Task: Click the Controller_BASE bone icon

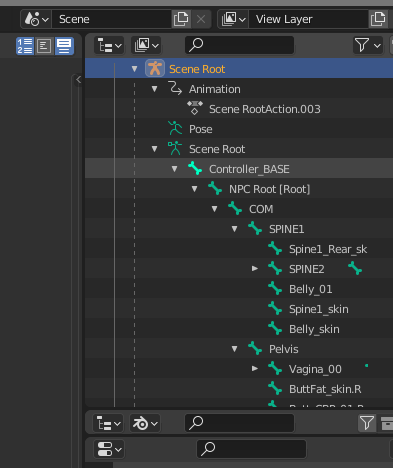Action: coord(195,168)
